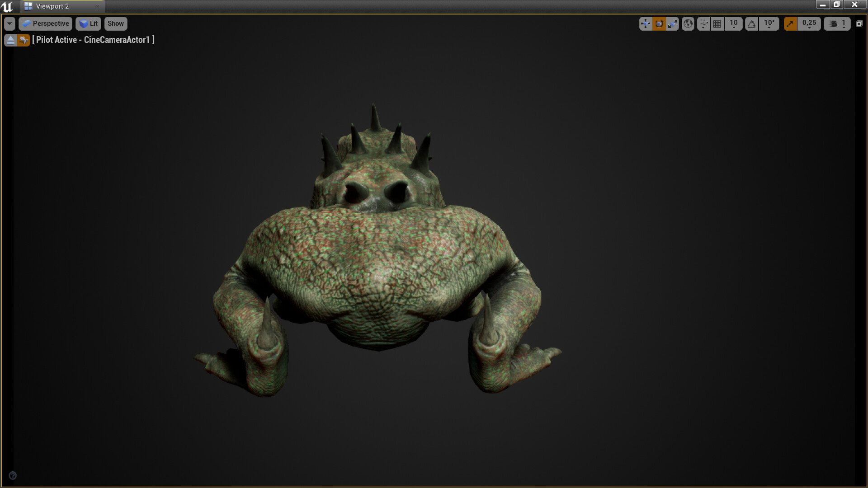The height and width of the screenshot is (488, 868).
Task: Toggle grid snapping on or off
Action: [x=717, y=23]
